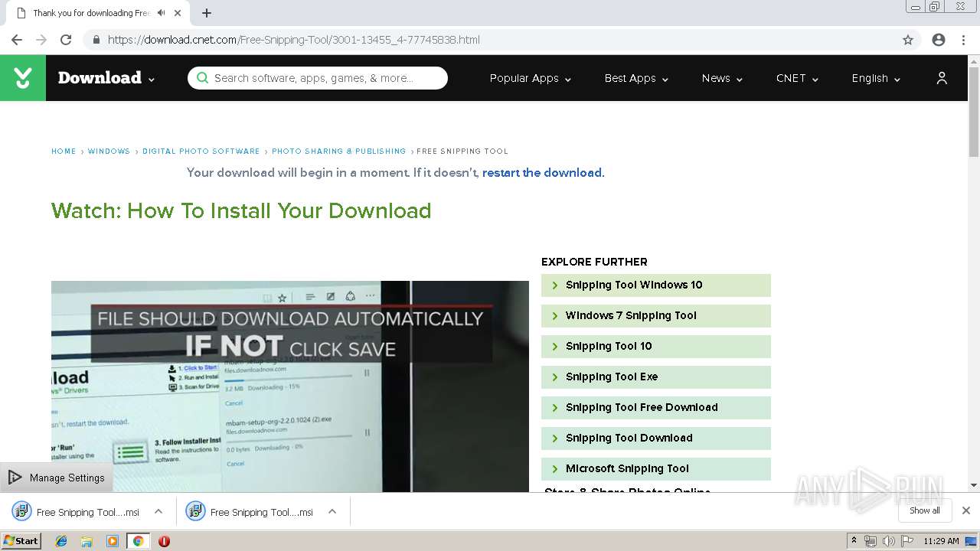Click the scrollbar down arrow
Image resolution: width=980 pixels, height=551 pixels.
click(x=974, y=485)
